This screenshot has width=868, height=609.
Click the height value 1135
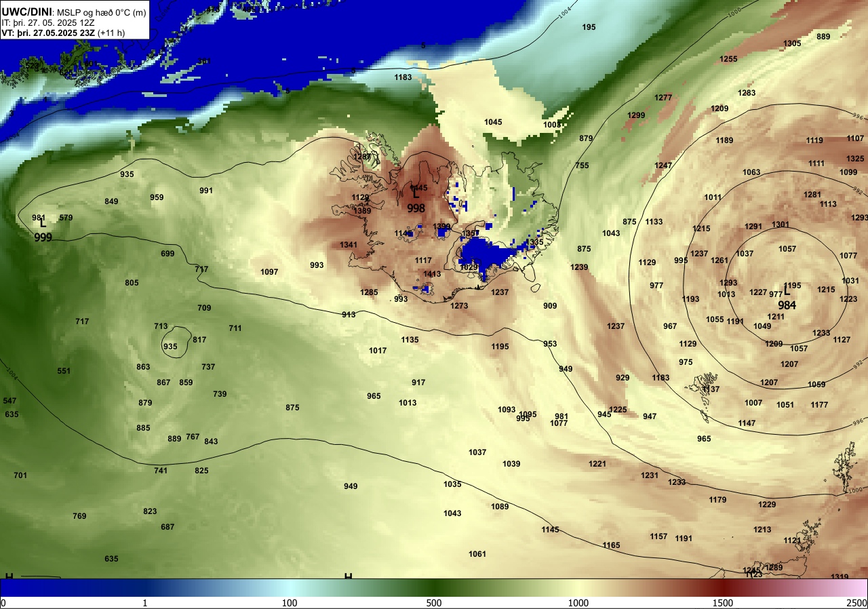(410, 340)
